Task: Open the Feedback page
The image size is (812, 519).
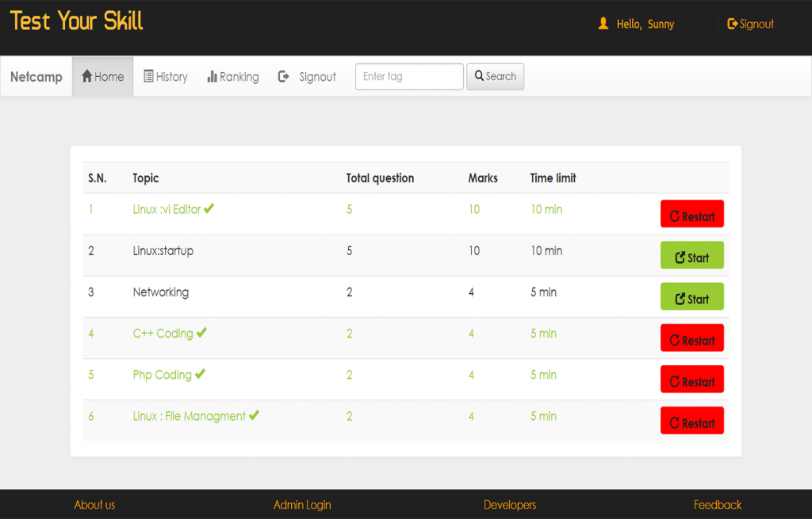Action: (717, 505)
